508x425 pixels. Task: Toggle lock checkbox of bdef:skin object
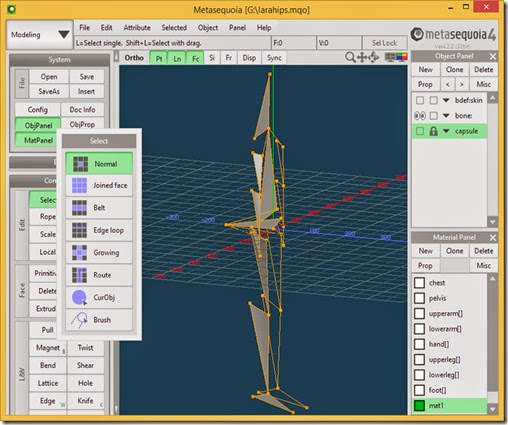pyautogui.click(x=433, y=100)
